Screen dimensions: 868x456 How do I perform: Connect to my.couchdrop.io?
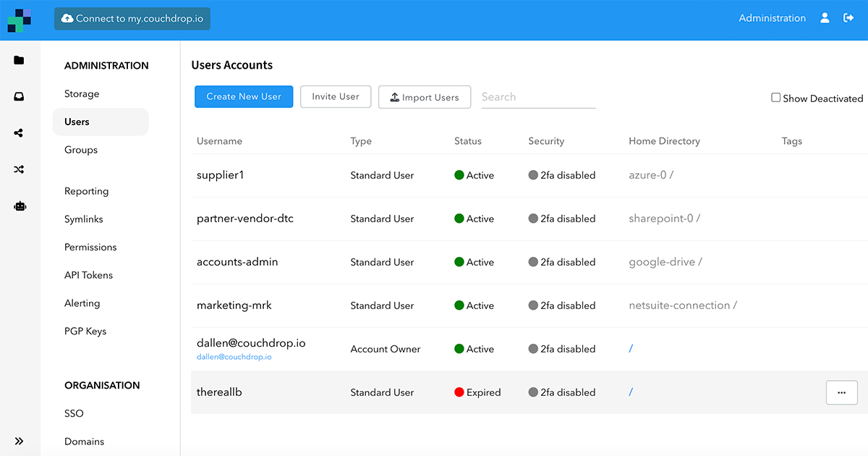click(132, 18)
